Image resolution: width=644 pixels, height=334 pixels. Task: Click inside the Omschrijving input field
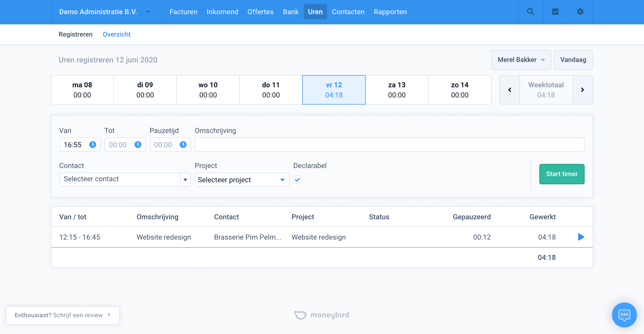[390, 145]
